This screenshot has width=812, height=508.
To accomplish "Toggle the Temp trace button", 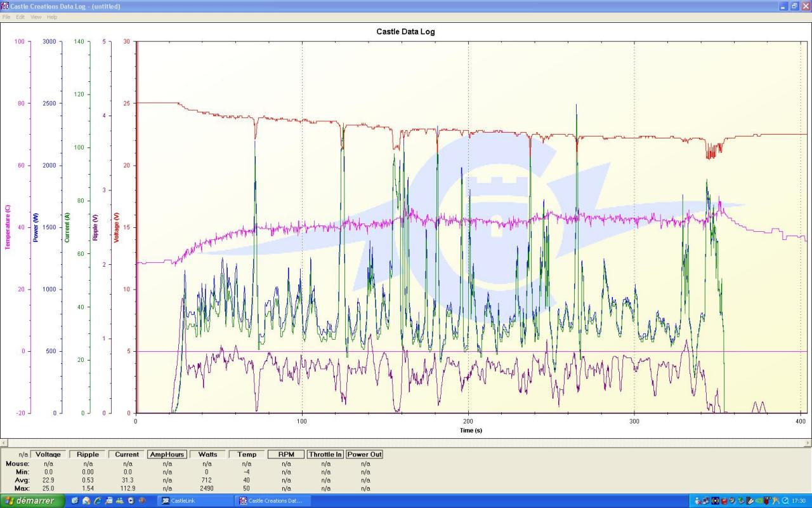I will pyautogui.click(x=247, y=455).
